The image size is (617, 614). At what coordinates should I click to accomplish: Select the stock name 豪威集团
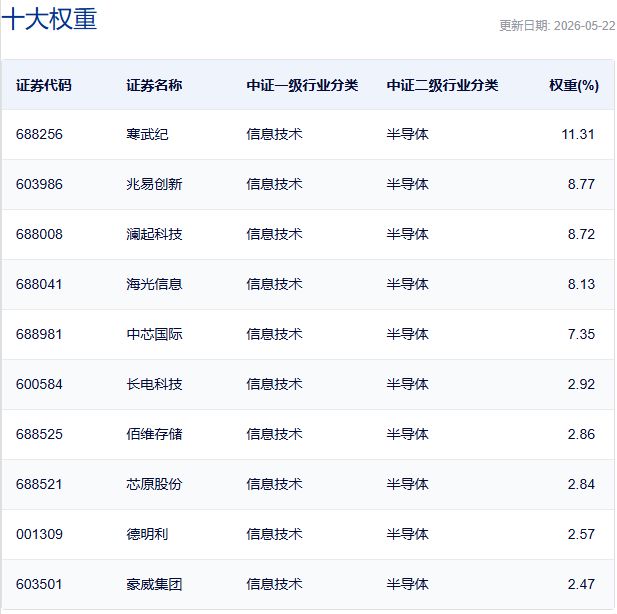point(154,584)
